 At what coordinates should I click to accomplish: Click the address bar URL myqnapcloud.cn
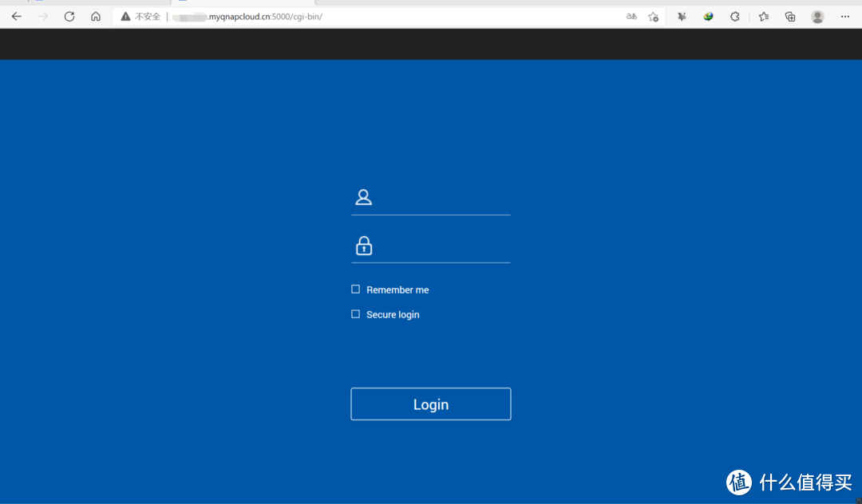pyautogui.click(x=247, y=17)
